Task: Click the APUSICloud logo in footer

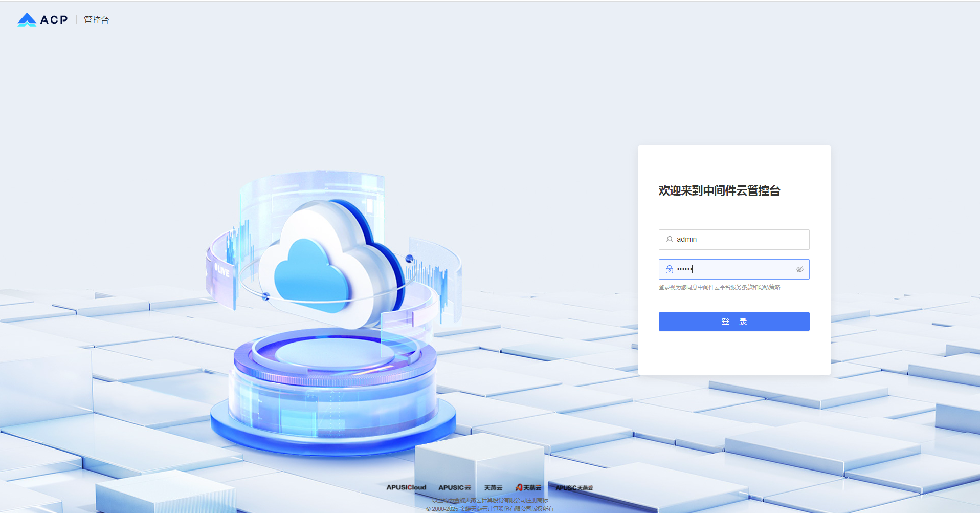Action: point(406,487)
